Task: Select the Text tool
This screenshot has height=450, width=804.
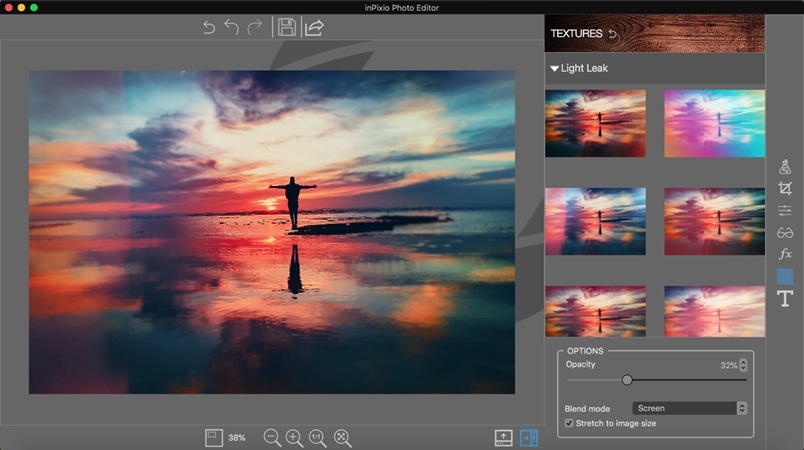Action: click(x=785, y=298)
